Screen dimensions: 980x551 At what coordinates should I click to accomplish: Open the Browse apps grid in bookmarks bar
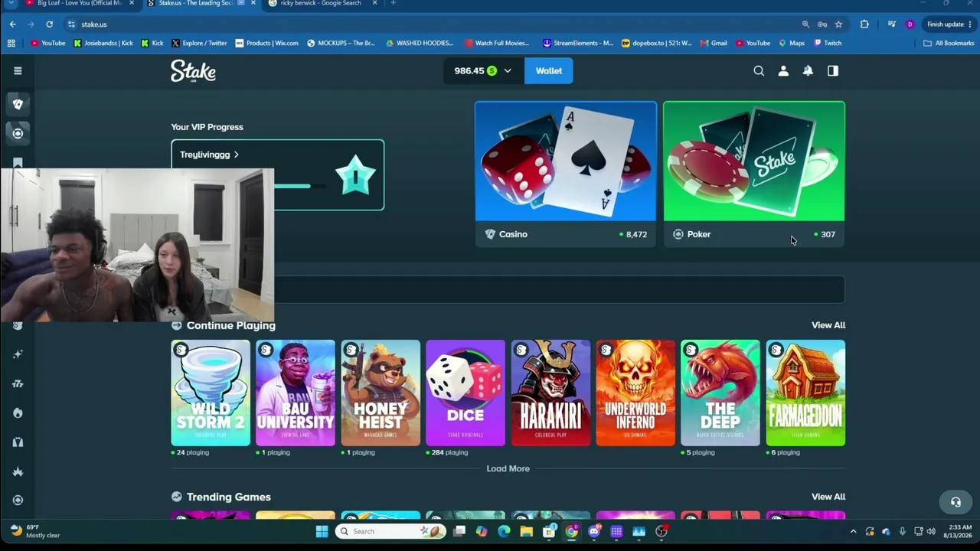(x=11, y=43)
